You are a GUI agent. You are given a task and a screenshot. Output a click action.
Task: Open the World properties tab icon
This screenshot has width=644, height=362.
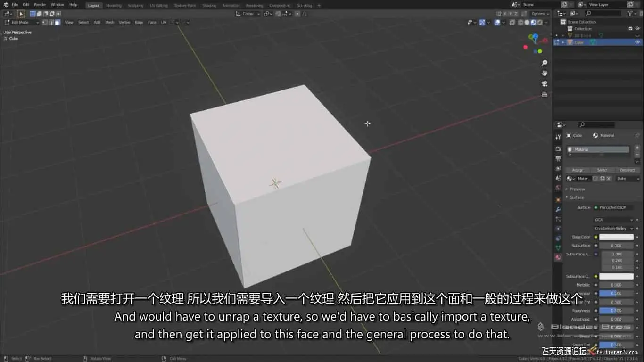point(558,189)
